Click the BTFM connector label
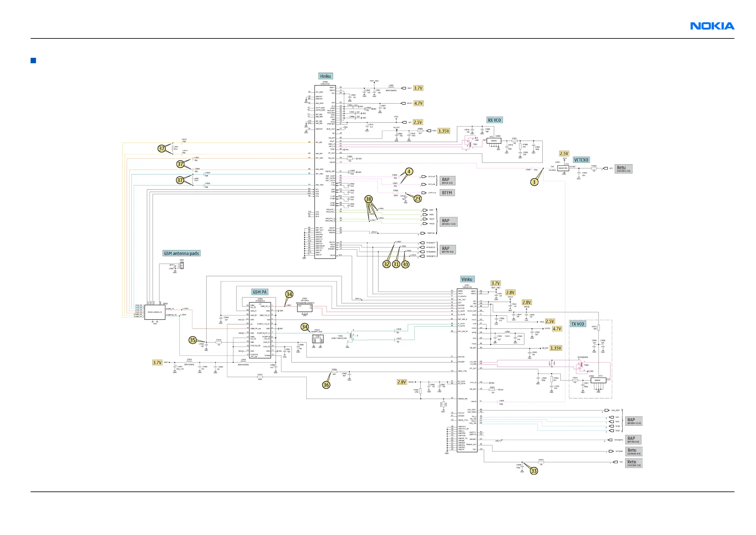Viewport: 756px width, 535px height. 447,193
